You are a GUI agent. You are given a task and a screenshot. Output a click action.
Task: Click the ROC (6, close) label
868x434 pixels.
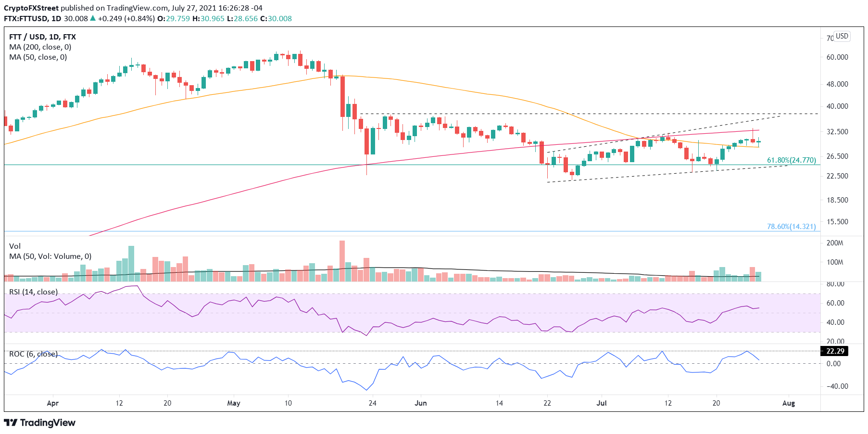coord(33,354)
